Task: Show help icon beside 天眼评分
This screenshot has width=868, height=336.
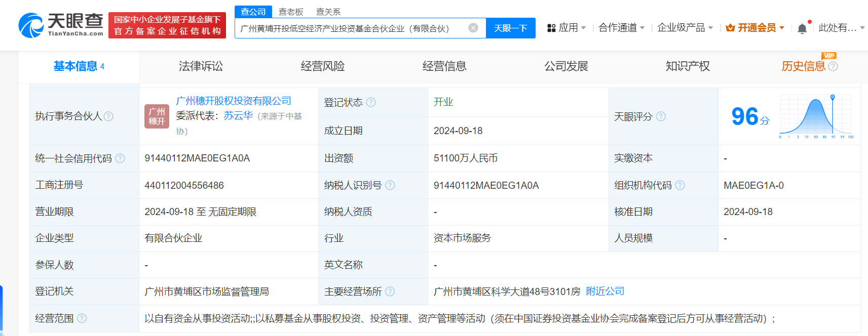Action: (x=661, y=116)
